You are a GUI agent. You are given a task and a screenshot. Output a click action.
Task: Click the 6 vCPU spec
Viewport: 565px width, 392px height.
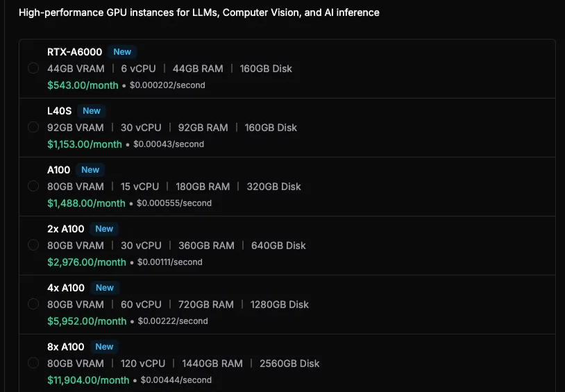pyautogui.click(x=138, y=69)
